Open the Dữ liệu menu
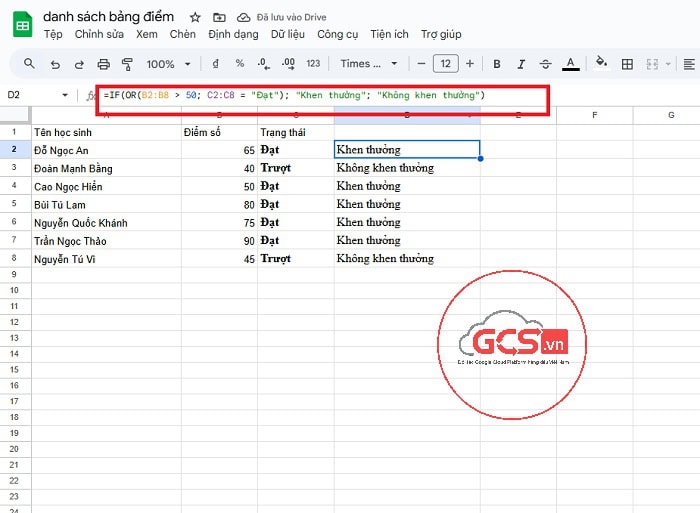Viewport: 700px width, 513px height. (287, 34)
